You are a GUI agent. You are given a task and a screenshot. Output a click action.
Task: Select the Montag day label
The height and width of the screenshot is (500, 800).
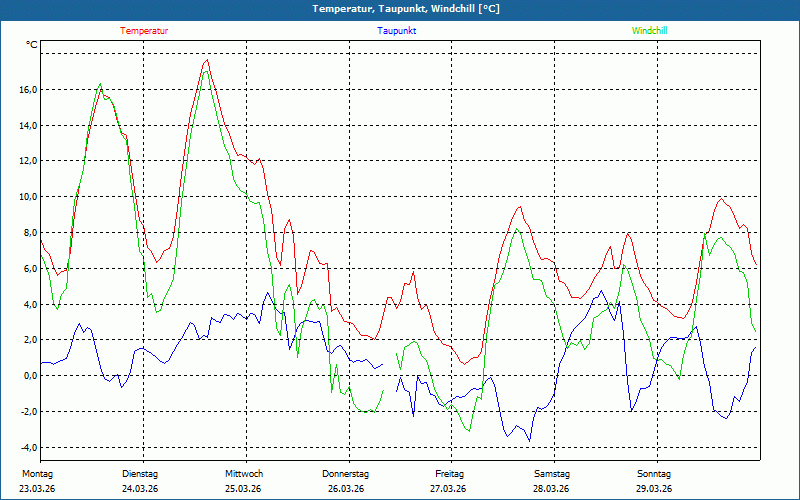[x=37, y=473]
